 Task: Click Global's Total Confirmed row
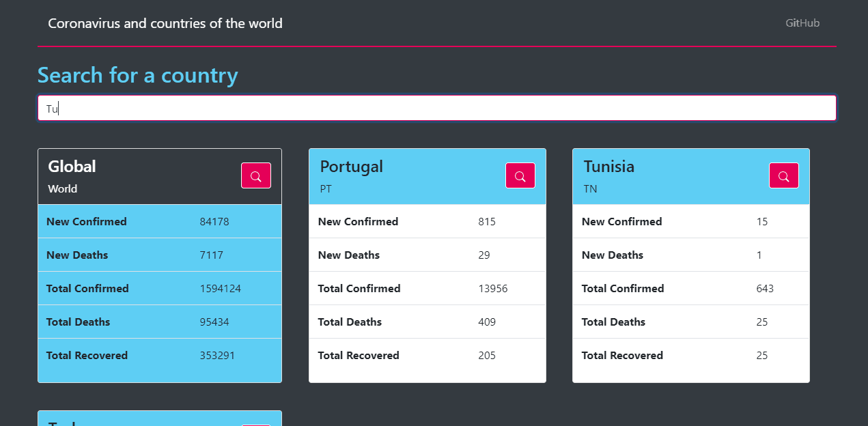click(x=160, y=288)
